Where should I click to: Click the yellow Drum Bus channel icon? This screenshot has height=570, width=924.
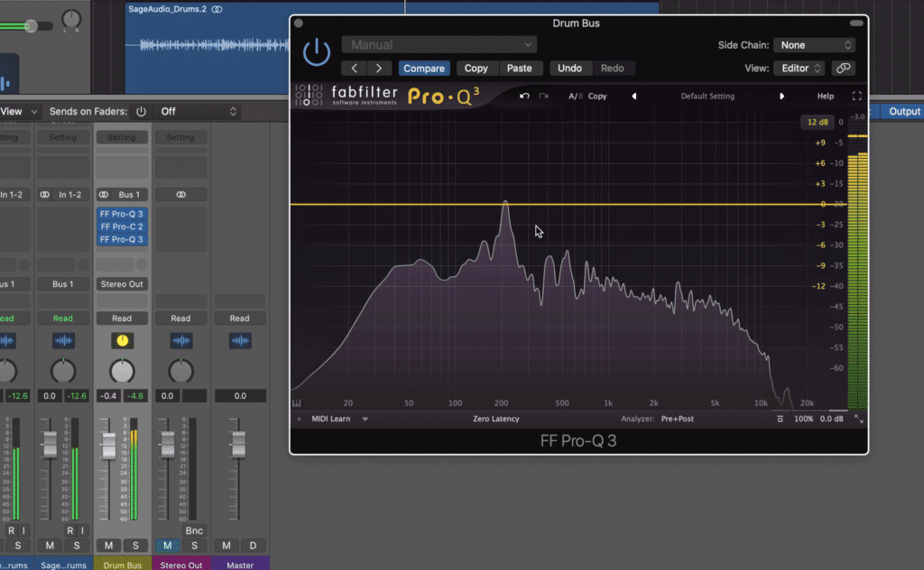(122, 340)
